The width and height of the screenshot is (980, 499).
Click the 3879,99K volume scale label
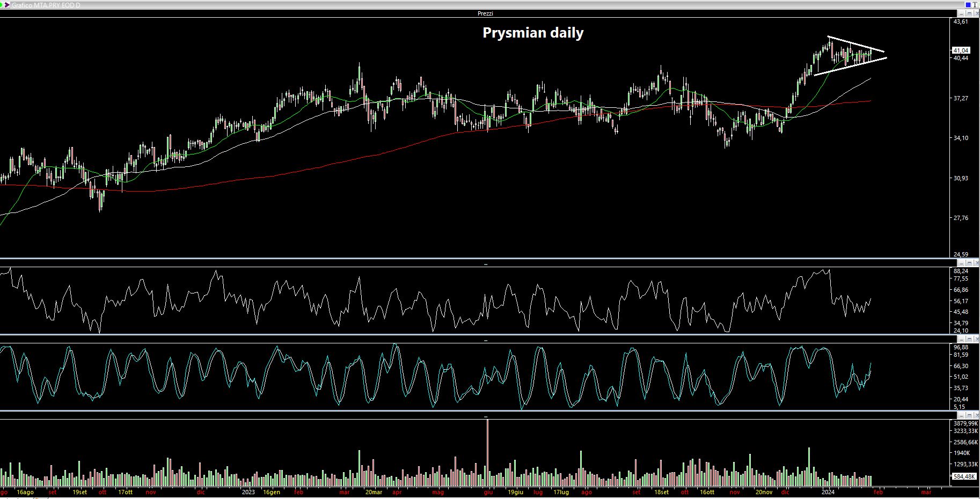965,423
